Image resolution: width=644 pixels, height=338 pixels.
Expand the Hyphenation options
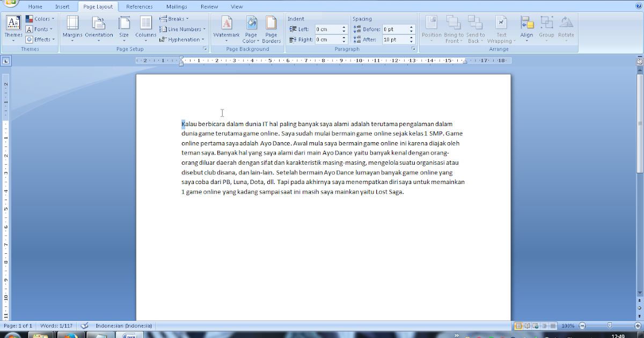point(182,39)
